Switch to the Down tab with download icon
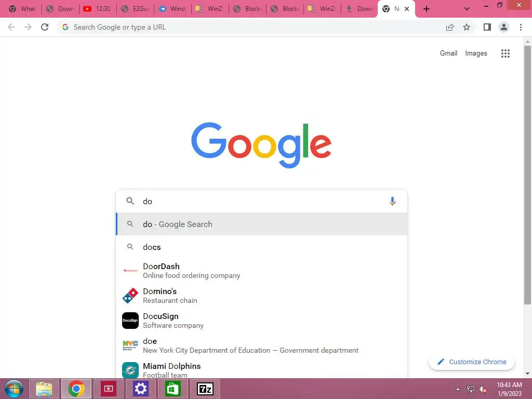The width and height of the screenshot is (532, 399). click(359, 9)
